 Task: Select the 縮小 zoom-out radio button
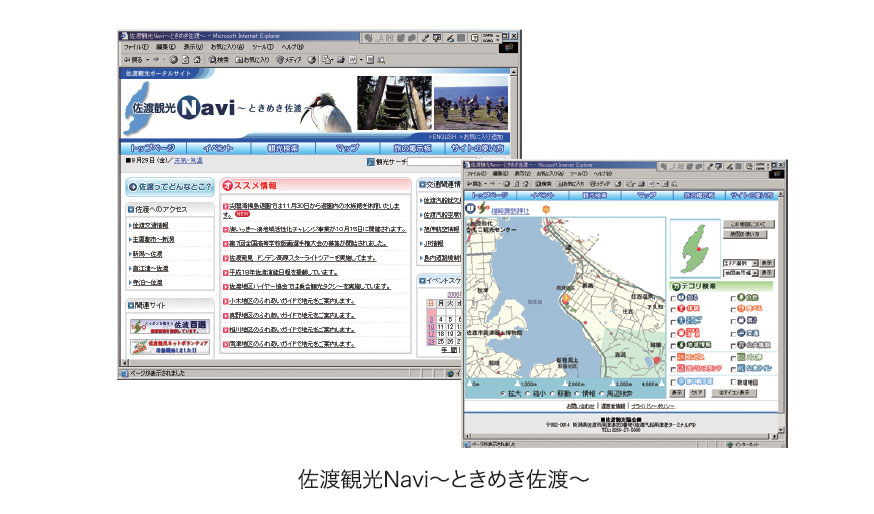coord(527,394)
